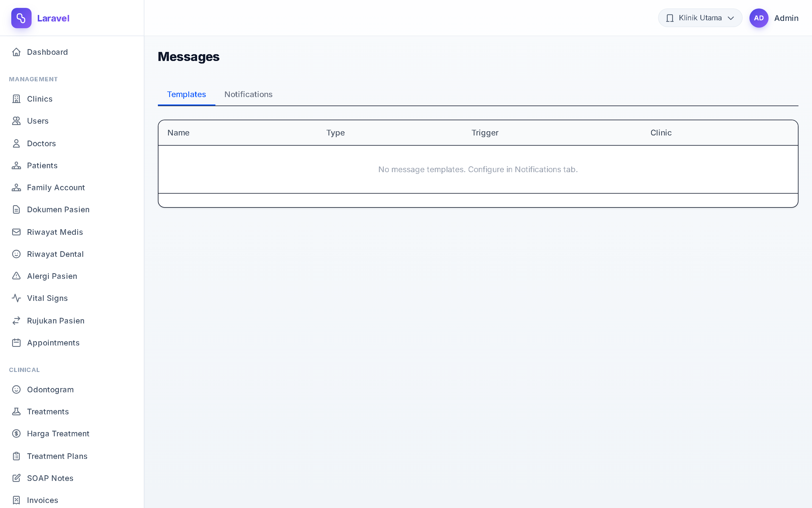This screenshot has height=508, width=812.
Task: Open the SOAP Notes link
Action: (x=72, y=478)
